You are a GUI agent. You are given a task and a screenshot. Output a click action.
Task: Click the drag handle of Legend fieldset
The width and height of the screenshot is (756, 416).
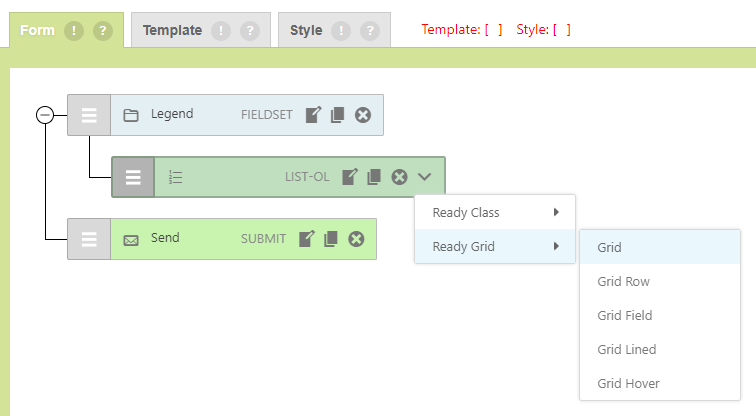pos(89,115)
